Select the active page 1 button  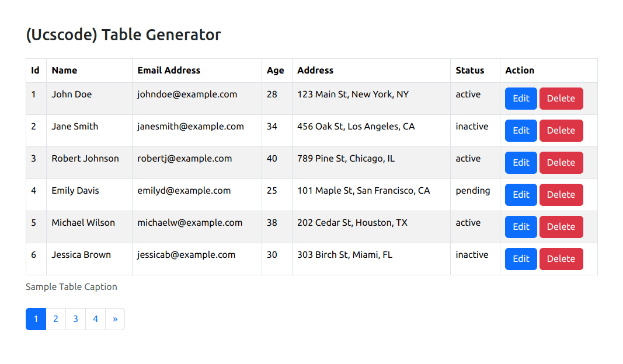36,319
